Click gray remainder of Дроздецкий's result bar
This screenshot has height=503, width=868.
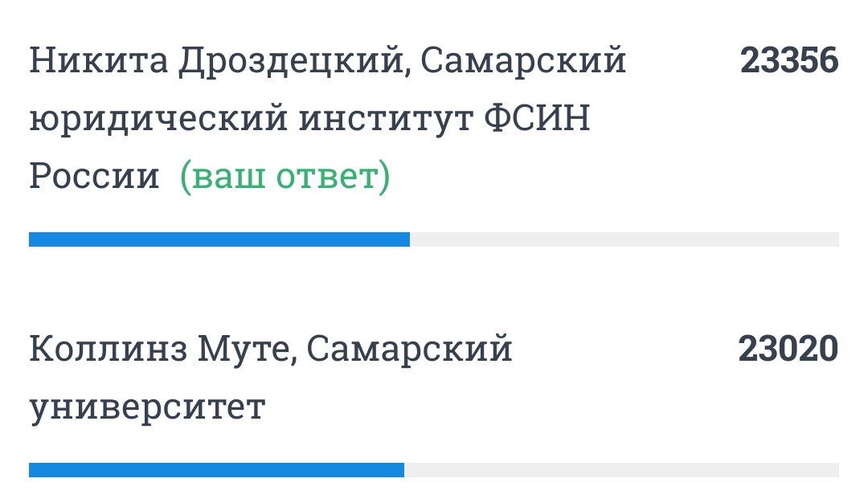pyautogui.click(x=624, y=239)
